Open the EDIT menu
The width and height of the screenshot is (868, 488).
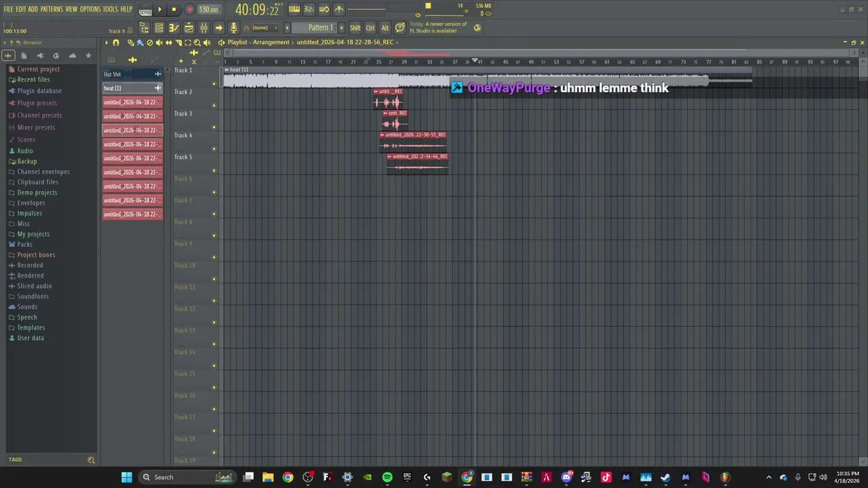click(21, 9)
